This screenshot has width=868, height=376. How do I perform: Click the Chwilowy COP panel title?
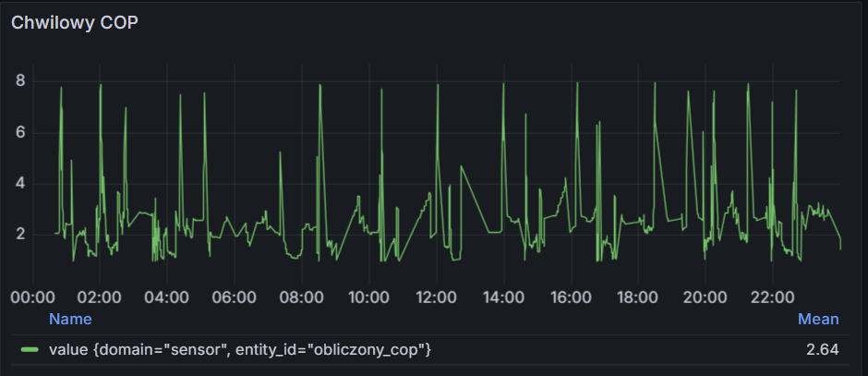(x=75, y=25)
